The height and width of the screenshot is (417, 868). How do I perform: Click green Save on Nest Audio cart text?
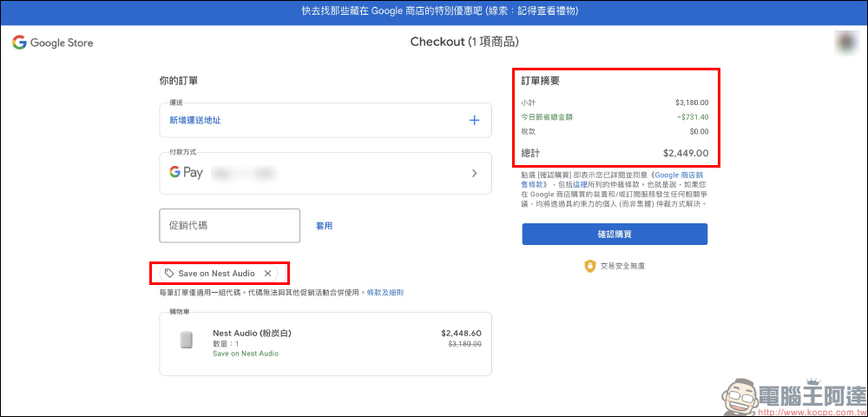coord(246,354)
